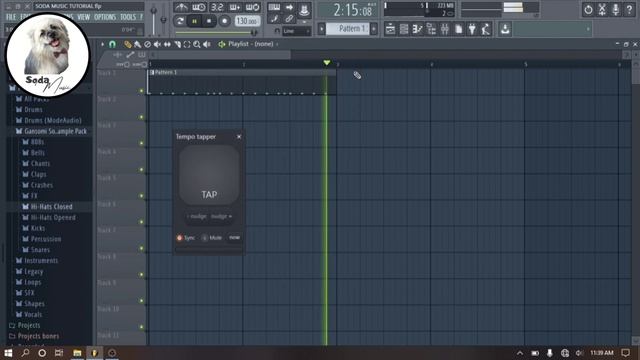Image resolution: width=640 pixels, height=360 pixels.
Task: Toggle Sync option in Tempo tapper
Action: [186, 238]
